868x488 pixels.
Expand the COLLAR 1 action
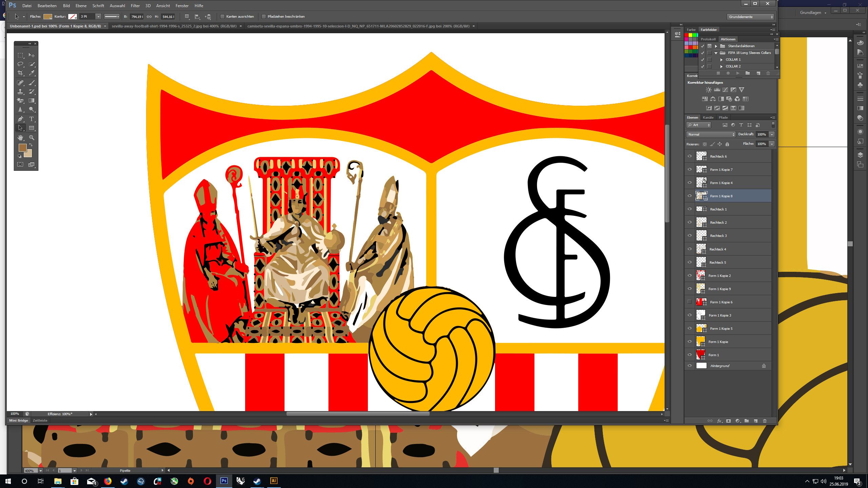[722, 60]
